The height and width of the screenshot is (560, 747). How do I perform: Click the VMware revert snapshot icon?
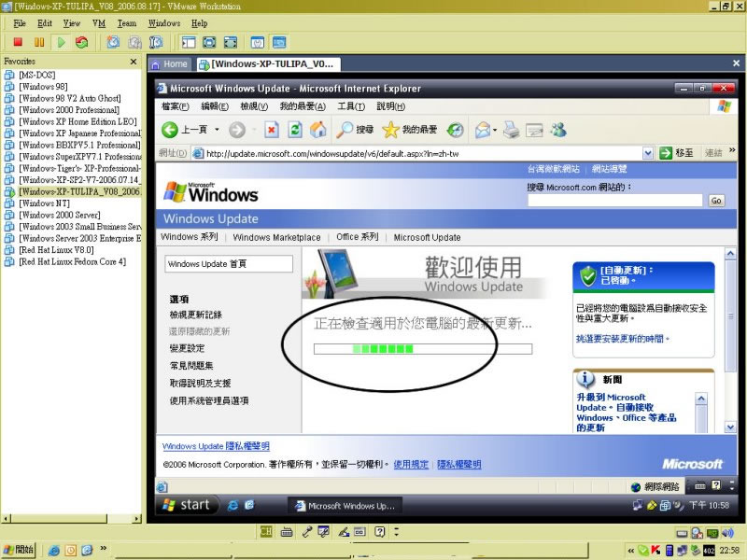point(134,42)
